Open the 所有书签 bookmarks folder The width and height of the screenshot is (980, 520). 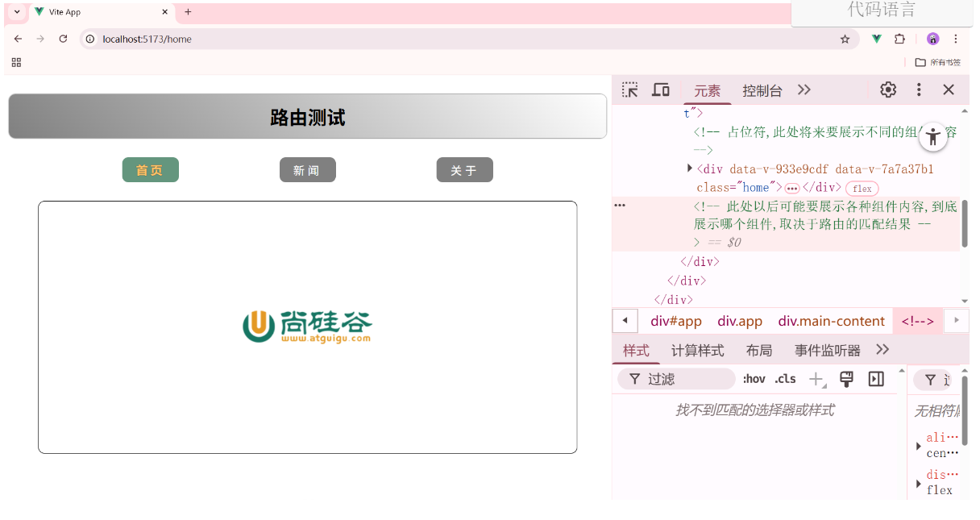tap(938, 62)
